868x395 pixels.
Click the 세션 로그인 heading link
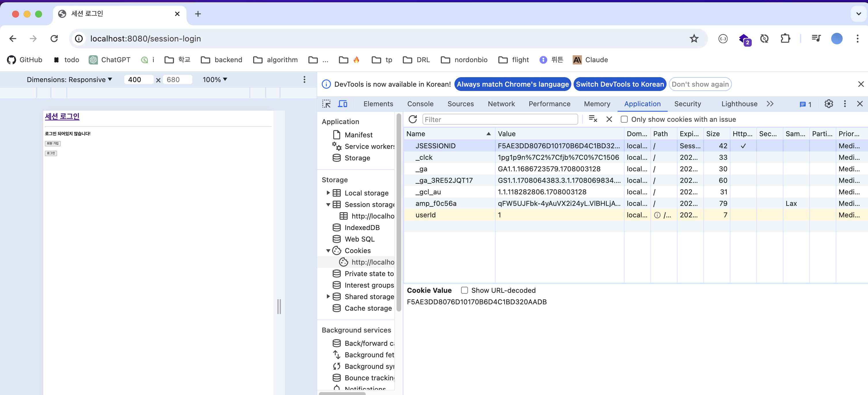62,117
